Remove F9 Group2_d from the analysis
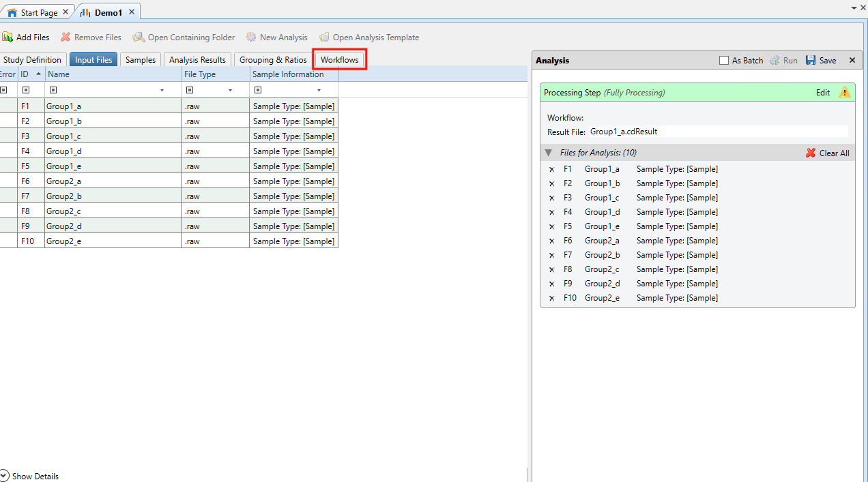Image resolution: width=868 pixels, height=482 pixels. coord(551,284)
